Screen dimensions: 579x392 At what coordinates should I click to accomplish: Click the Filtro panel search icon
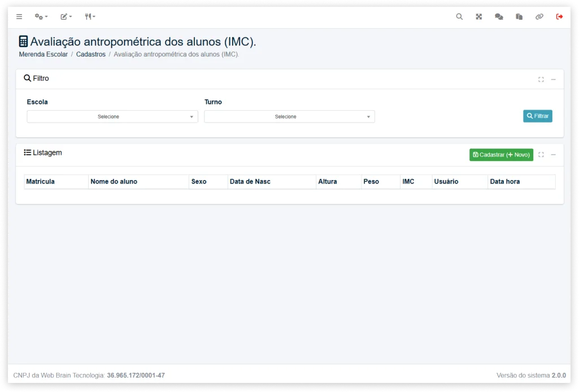tap(27, 79)
